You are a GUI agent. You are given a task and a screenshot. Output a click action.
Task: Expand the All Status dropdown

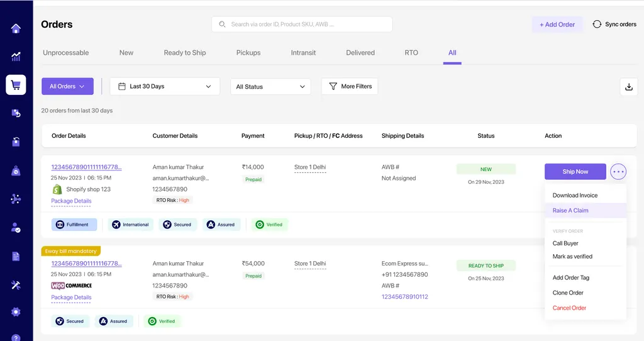270,86
